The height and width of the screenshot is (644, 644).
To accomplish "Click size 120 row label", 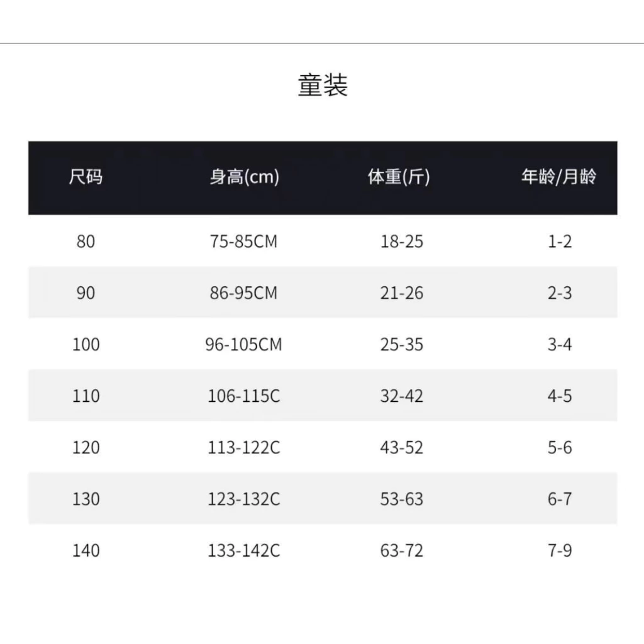I will 86,447.
